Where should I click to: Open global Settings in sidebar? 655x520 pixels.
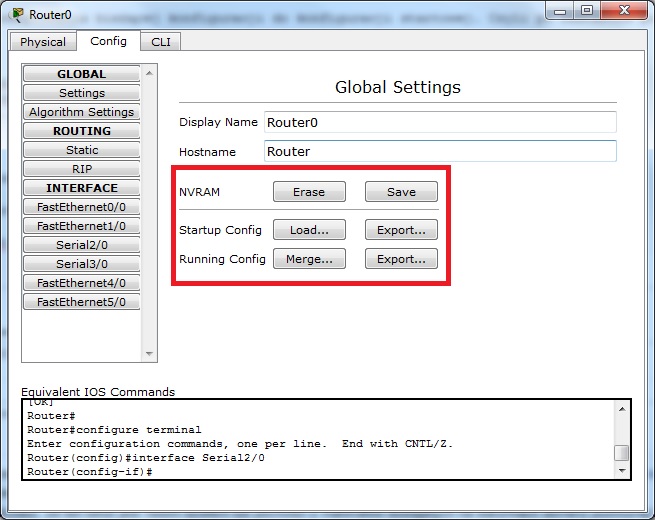[81, 93]
